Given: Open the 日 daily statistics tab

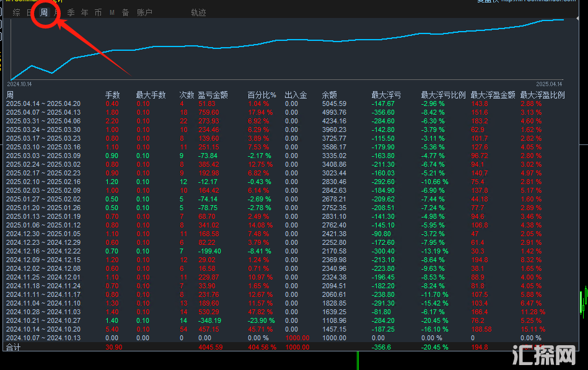Looking at the screenshot, I should [x=30, y=12].
